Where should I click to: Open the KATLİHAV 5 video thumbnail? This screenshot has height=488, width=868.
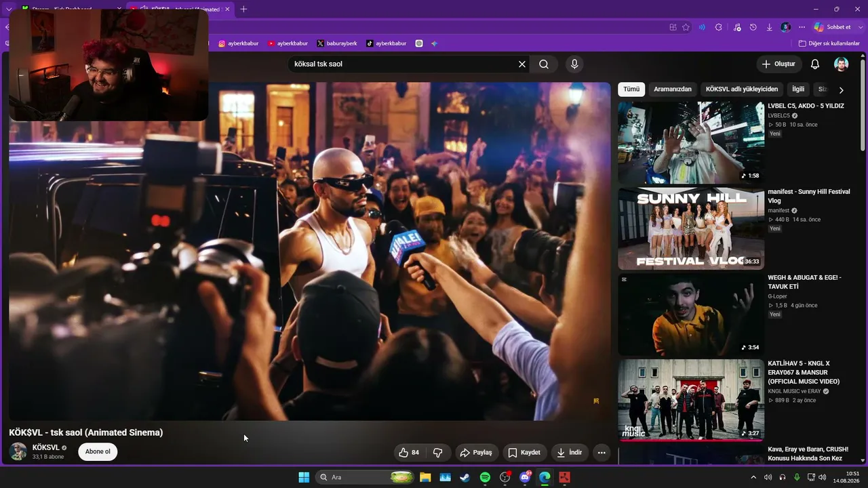691,401
